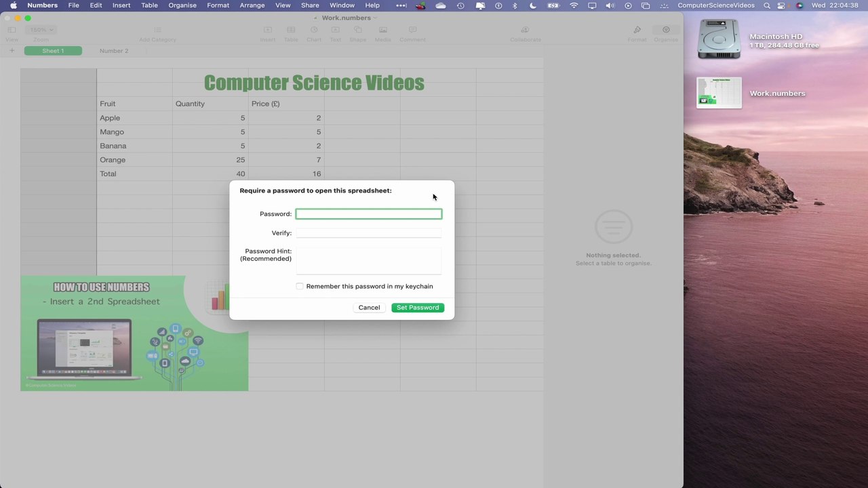Click the Macintosh HD drive icon
868x488 pixels.
pyautogui.click(x=719, y=39)
